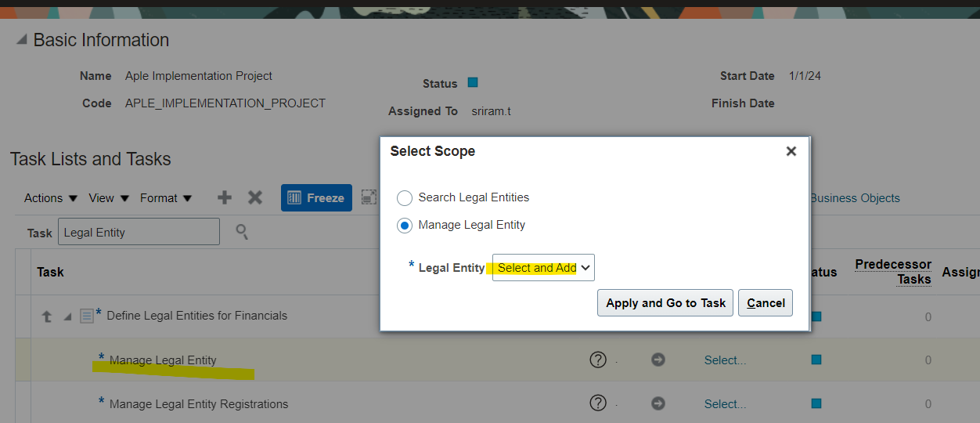980x423 pixels.
Task: Close the Select Scope dialog with X
Action: click(x=791, y=151)
